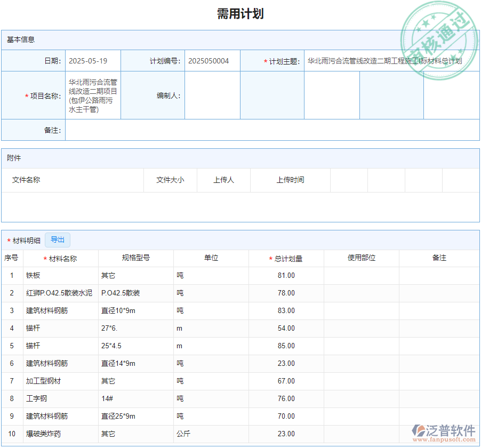Click the 文件名称 column header
This screenshot has width=481, height=448.
point(24,180)
